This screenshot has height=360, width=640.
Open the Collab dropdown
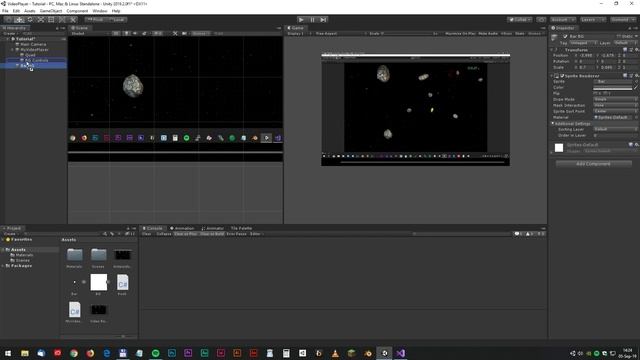click(x=520, y=20)
